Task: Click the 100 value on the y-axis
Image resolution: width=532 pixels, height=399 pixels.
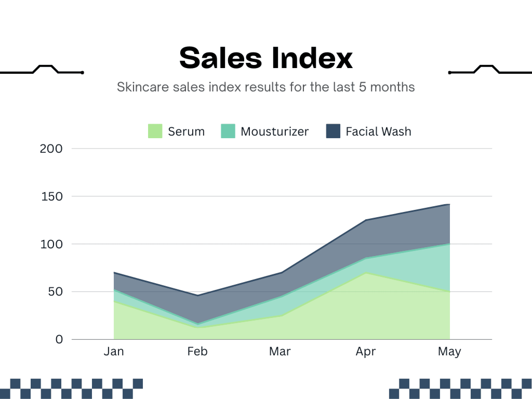Action: tap(51, 244)
